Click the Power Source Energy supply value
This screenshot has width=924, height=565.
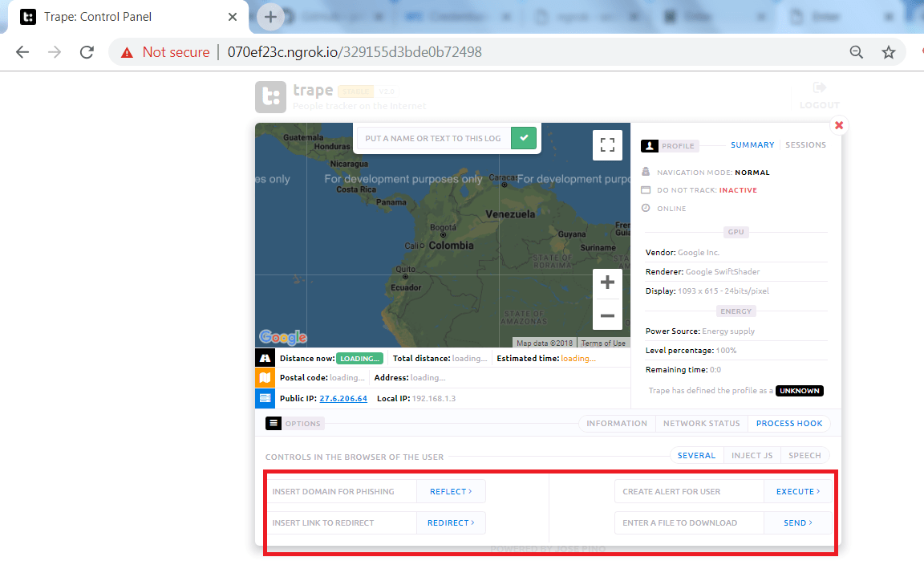pyautogui.click(x=728, y=331)
